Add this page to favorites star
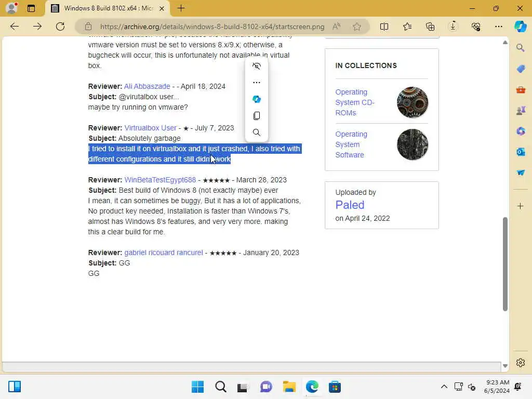The image size is (532, 399). click(x=356, y=26)
